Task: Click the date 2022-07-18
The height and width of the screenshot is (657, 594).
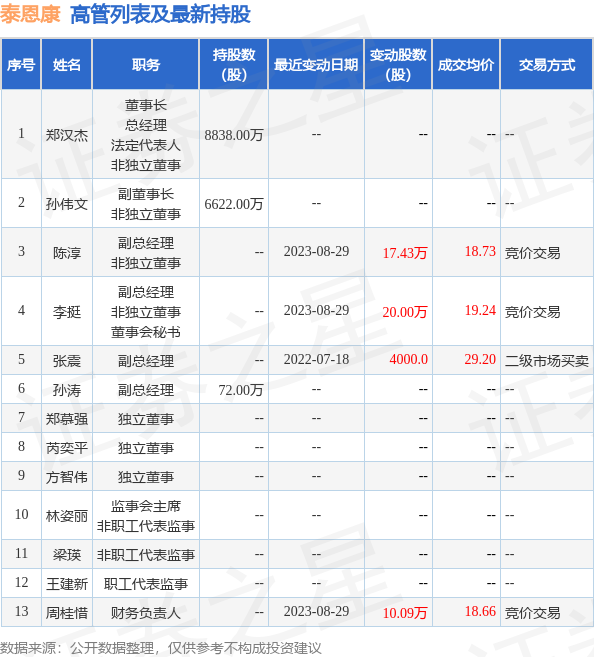Action: pyautogui.click(x=316, y=360)
